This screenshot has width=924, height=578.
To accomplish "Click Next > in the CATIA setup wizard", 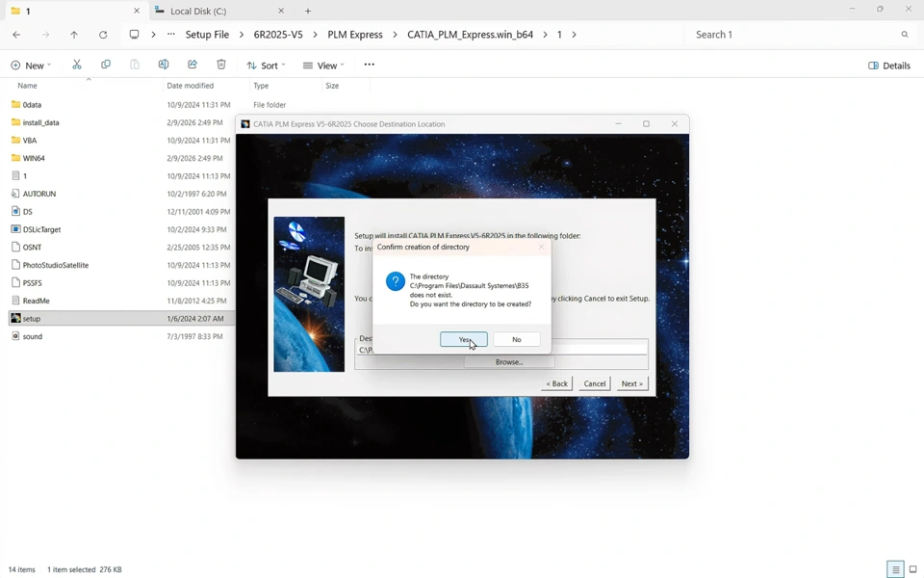I will tap(631, 383).
